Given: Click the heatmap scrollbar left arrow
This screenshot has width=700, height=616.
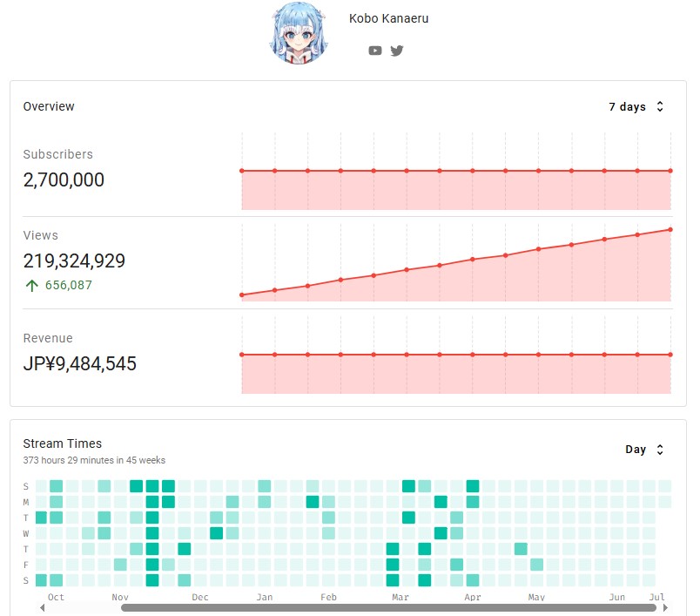Looking at the screenshot, I should [43, 607].
